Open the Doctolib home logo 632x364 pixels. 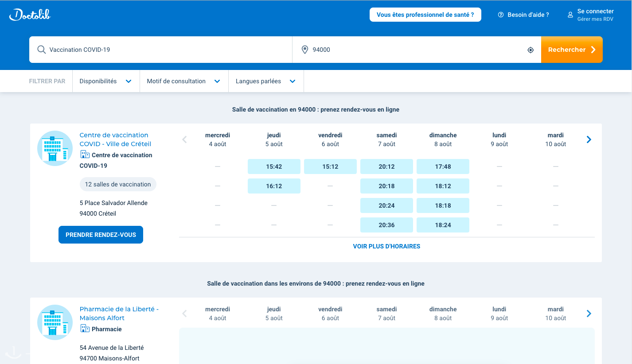pyautogui.click(x=30, y=15)
